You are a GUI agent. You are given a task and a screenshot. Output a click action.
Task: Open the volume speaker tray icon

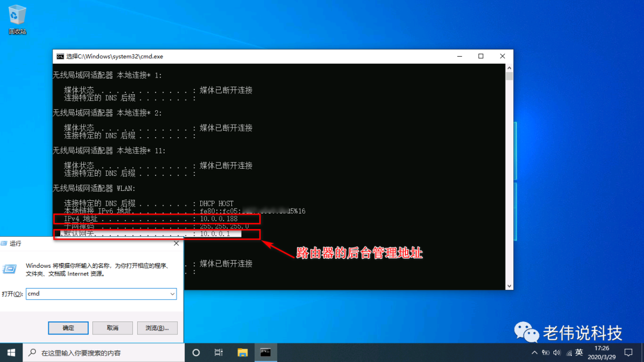[x=557, y=352]
